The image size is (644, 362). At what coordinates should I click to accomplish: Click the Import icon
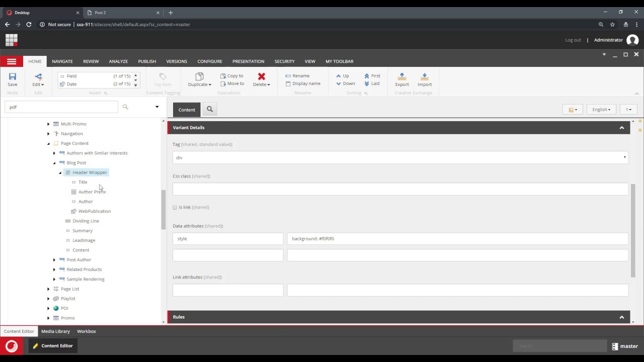[x=424, y=76]
